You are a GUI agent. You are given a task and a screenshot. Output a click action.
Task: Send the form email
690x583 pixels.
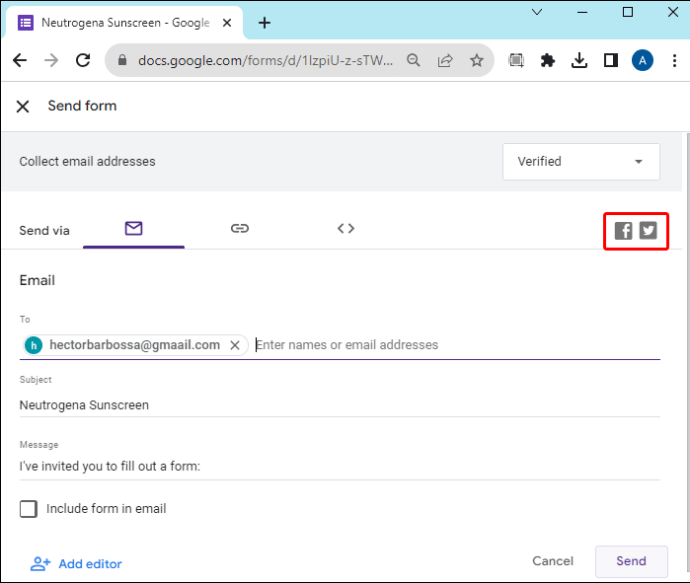click(x=631, y=561)
